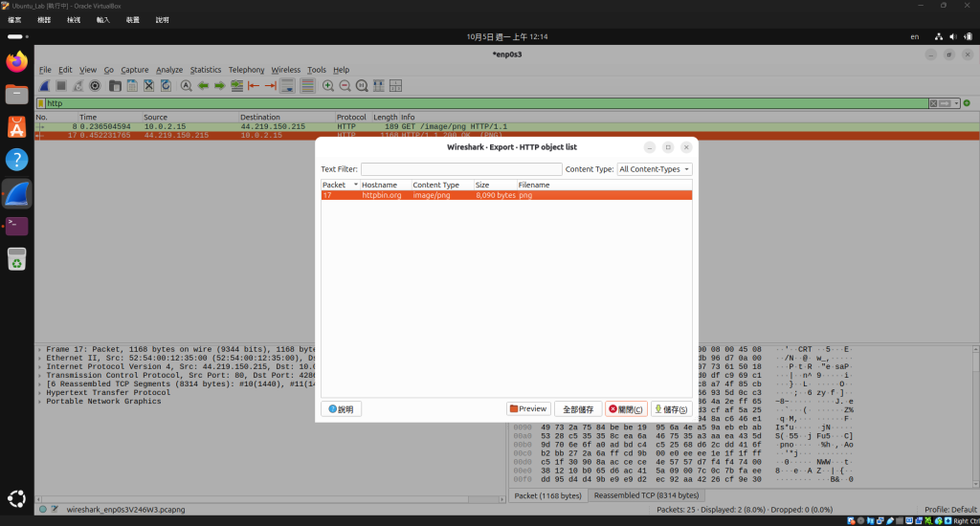Image resolution: width=980 pixels, height=526 pixels.
Task: Click the Size column header
Action: click(x=495, y=185)
